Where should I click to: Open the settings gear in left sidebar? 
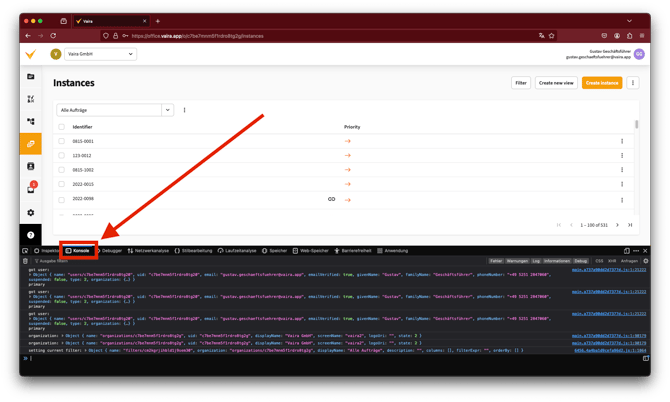(31, 212)
